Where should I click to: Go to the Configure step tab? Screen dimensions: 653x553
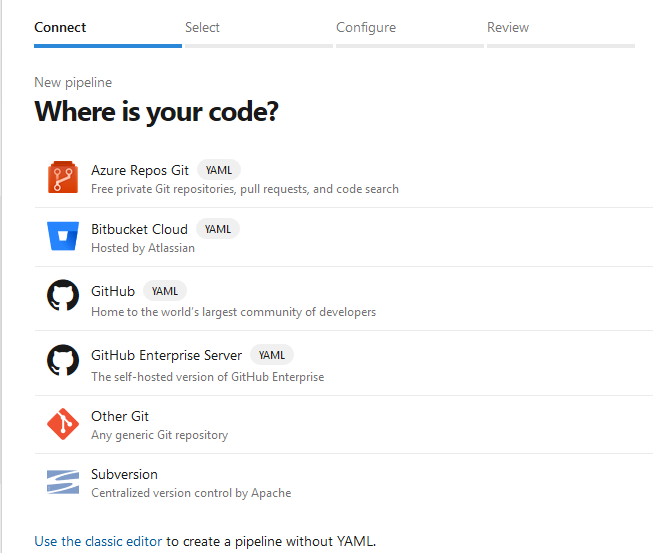click(366, 28)
